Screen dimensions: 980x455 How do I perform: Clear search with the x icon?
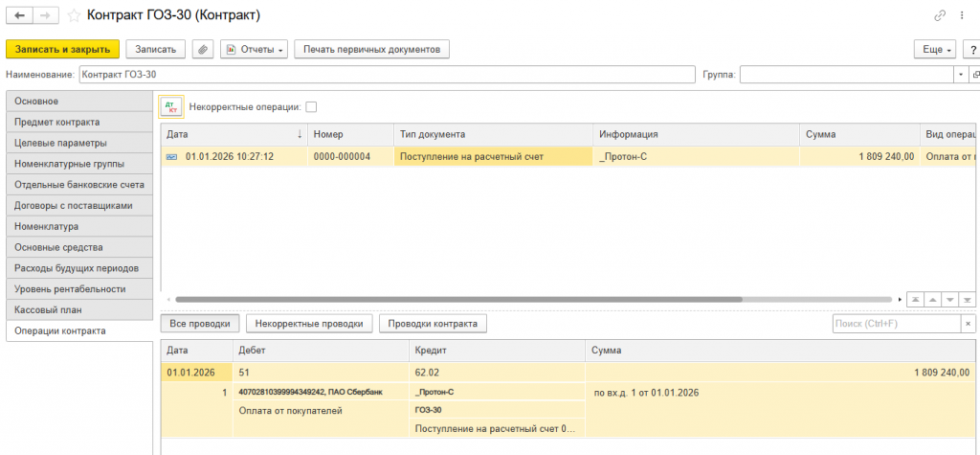969,324
